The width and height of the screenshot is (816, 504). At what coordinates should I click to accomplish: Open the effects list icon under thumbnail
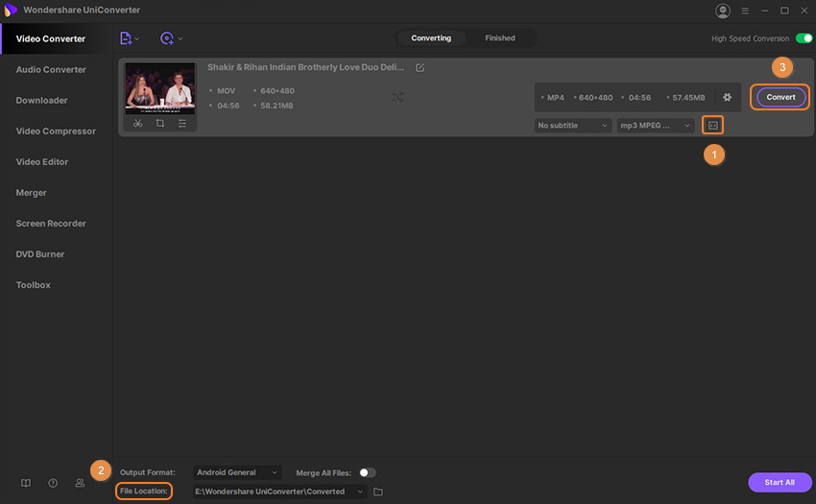[x=182, y=124]
